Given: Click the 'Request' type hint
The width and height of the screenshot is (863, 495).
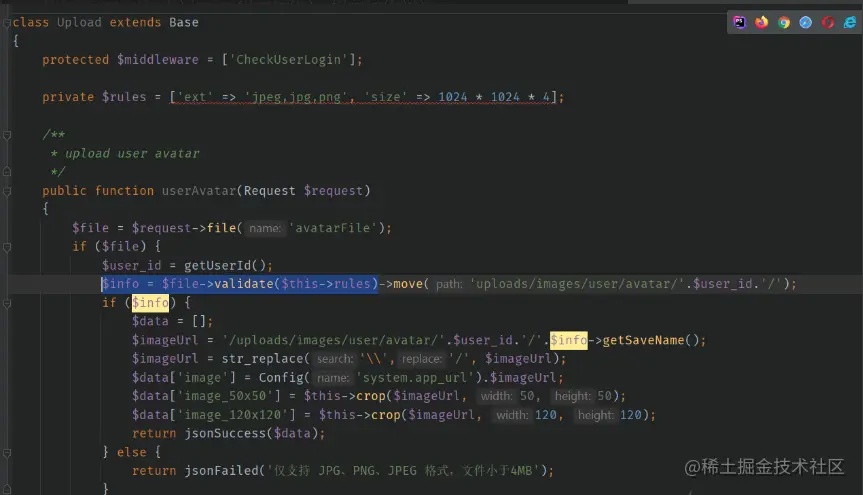Looking at the screenshot, I should tap(270, 191).
